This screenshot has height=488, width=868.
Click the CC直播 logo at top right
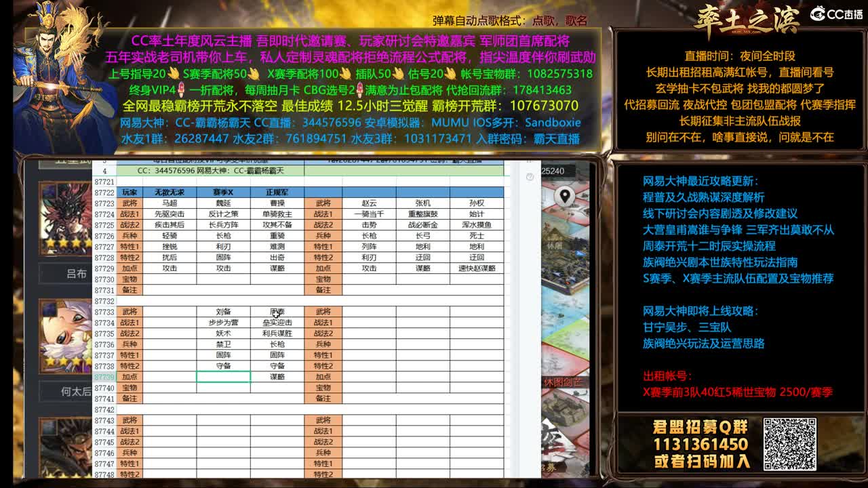836,14
